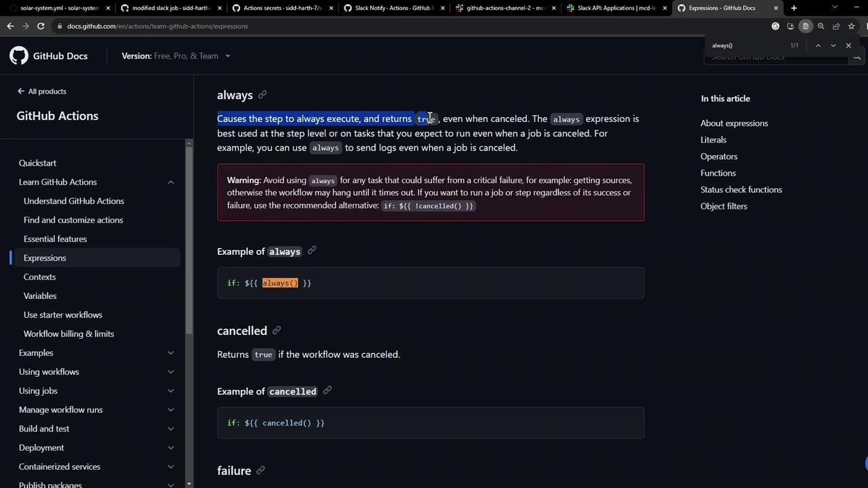Image resolution: width=868 pixels, height=488 pixels.
Task: Open a new browser tab
Action: [x=794, y=8]
